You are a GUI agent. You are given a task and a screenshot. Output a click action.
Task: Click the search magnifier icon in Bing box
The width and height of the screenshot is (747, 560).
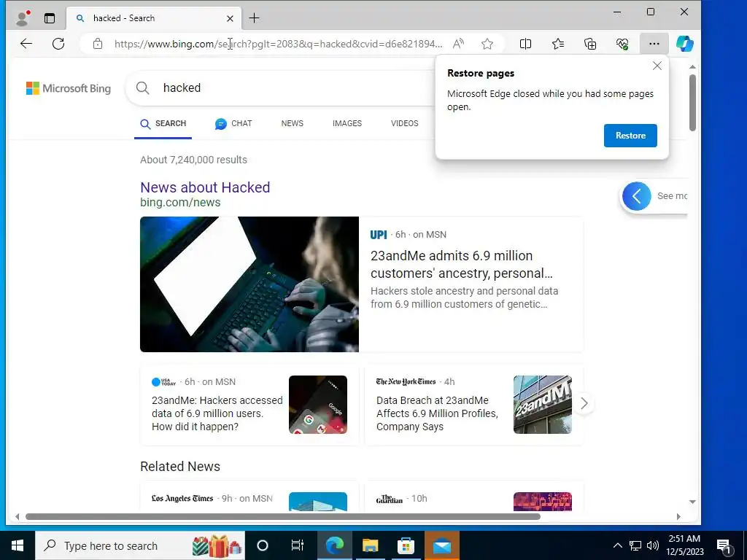click(x=142, y=87)
